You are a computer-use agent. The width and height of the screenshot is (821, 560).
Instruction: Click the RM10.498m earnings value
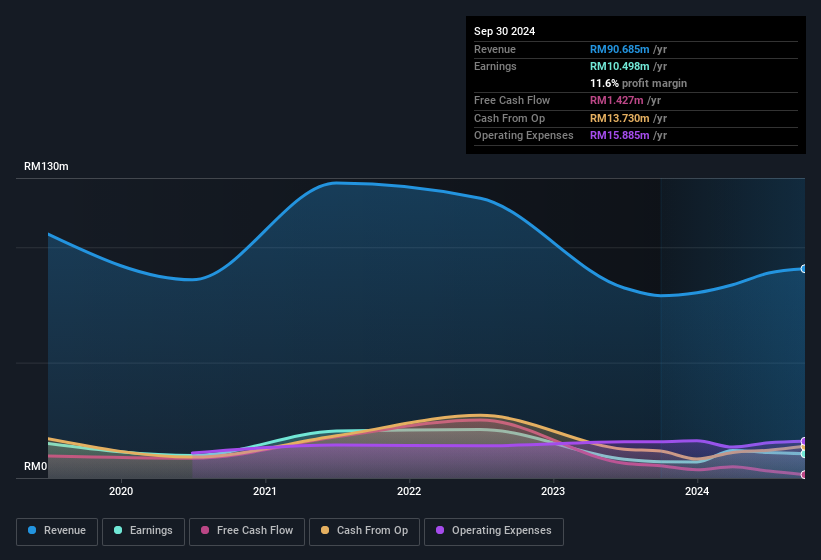pyautogui.click(x=619, y=66)
